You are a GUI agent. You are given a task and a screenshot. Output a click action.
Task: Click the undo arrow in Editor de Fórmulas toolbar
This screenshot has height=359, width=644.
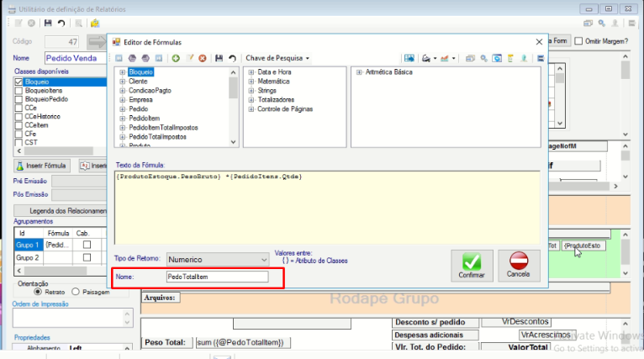pos(233,58)
